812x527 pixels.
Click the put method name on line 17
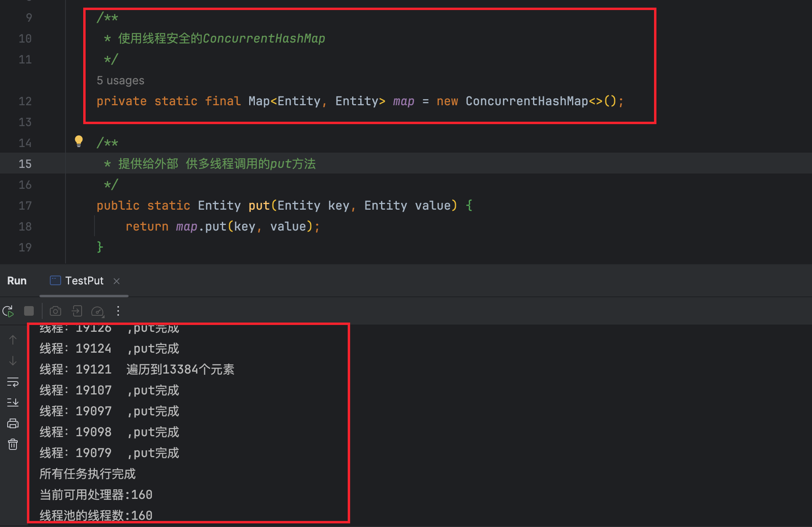pyautogui.click(x=259, y=206)
